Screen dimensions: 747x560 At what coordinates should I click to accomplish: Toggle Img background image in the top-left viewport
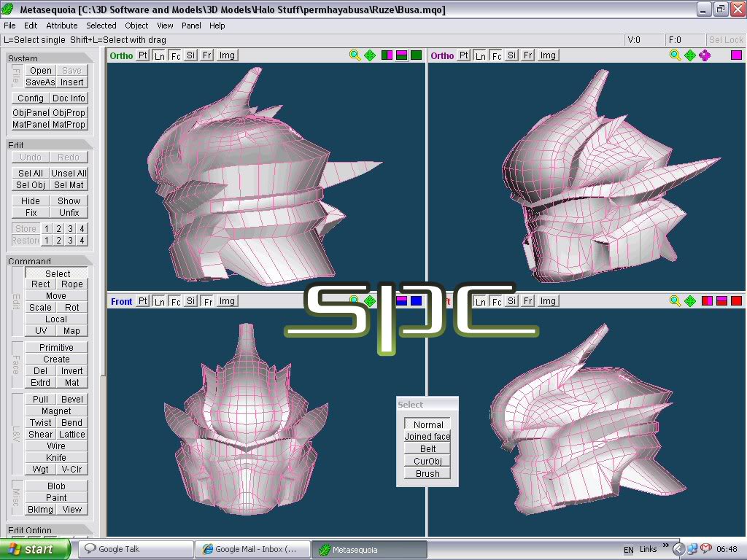227,55
